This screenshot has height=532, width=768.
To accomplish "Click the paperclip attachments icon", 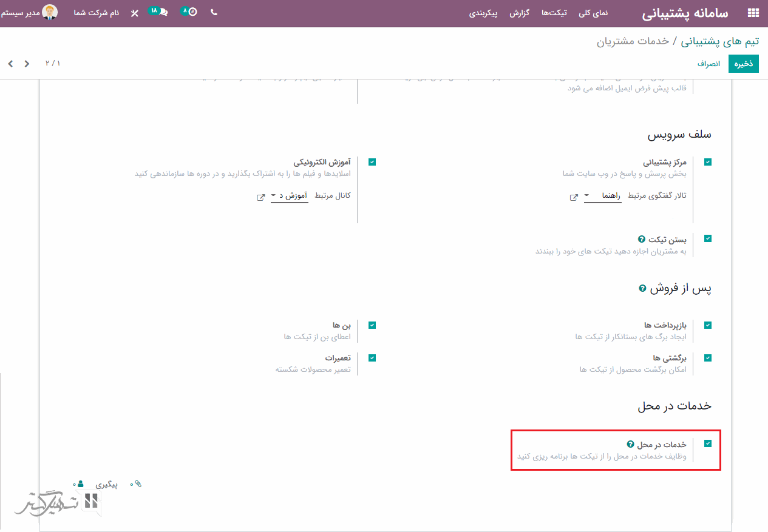I will pos(138,484).
